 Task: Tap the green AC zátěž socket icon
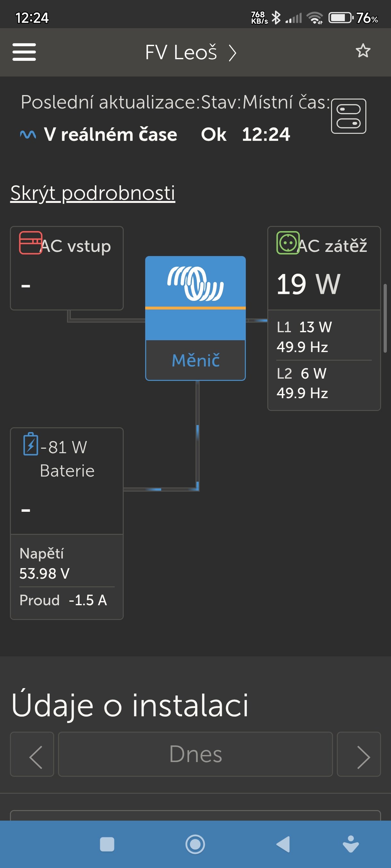pos(287,243)
